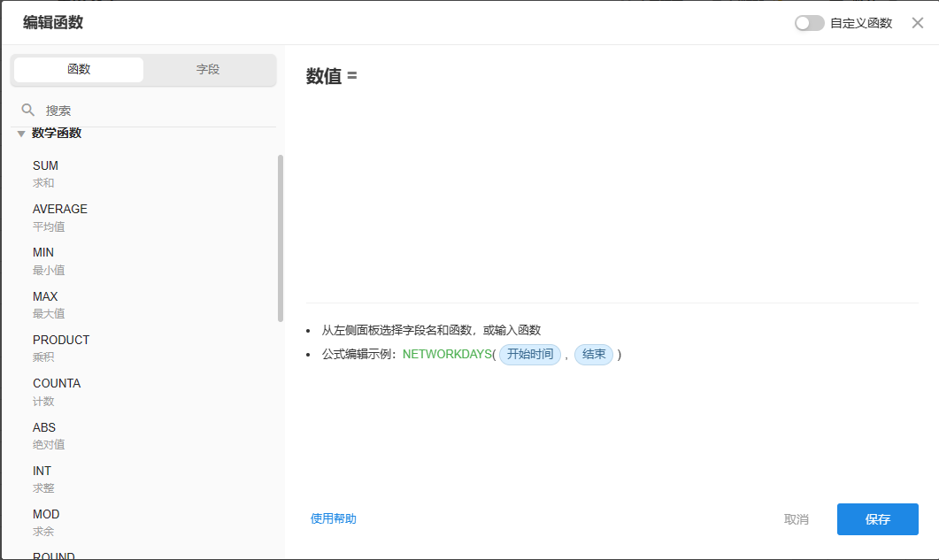The height and width of the screenshot is (560, 939).
Task: Click the blue save button
Action: pyautogui.click(x=877, y=519)
